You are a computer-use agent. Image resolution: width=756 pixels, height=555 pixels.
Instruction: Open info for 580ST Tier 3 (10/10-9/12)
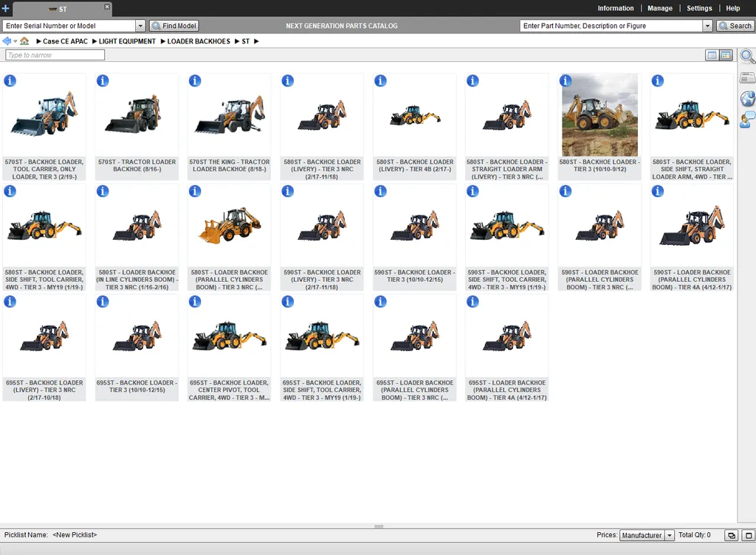point(566,80)
